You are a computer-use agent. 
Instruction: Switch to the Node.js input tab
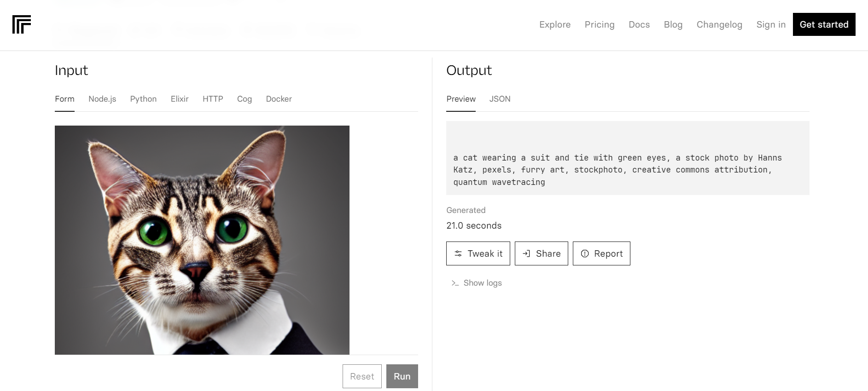[x=102, y=99]
